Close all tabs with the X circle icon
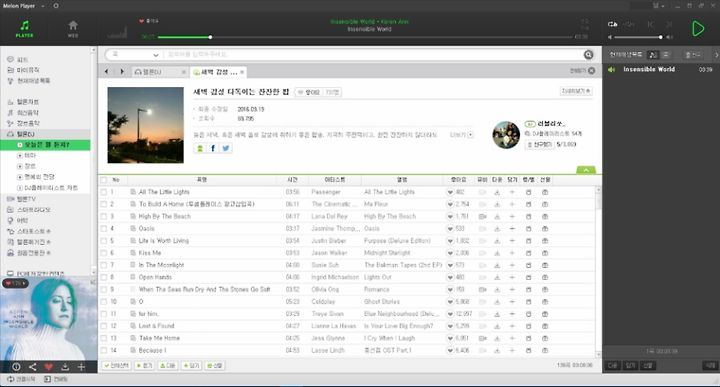The width and height of the screenshot is (720, 387). coord(591,71)
